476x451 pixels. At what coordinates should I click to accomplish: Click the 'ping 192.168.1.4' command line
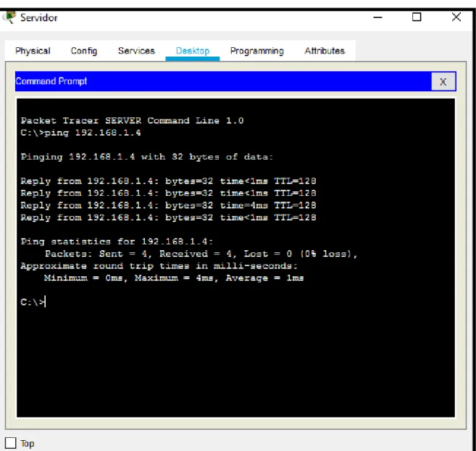(x=80, y=133)
